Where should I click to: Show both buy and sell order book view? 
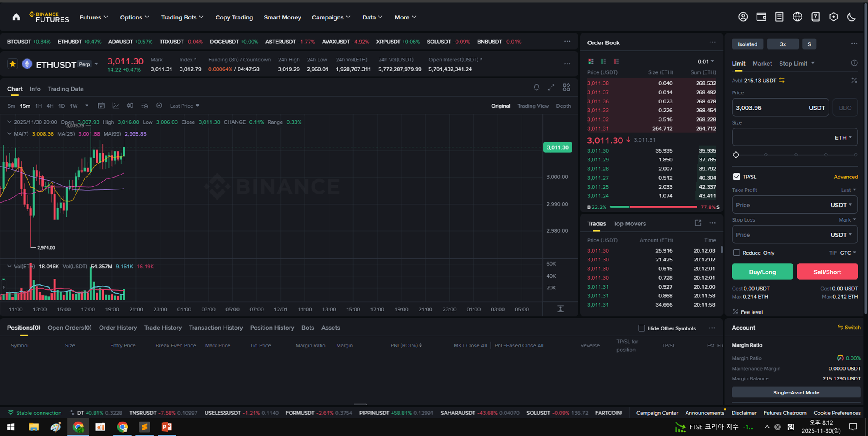[x=591, y=61]
